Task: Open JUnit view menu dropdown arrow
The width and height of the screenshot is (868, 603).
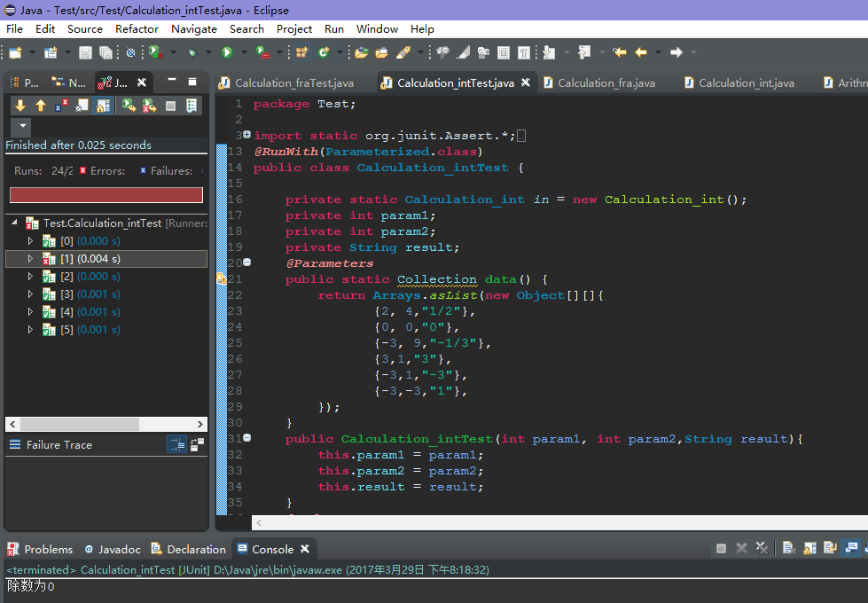Action: point(23,126)
